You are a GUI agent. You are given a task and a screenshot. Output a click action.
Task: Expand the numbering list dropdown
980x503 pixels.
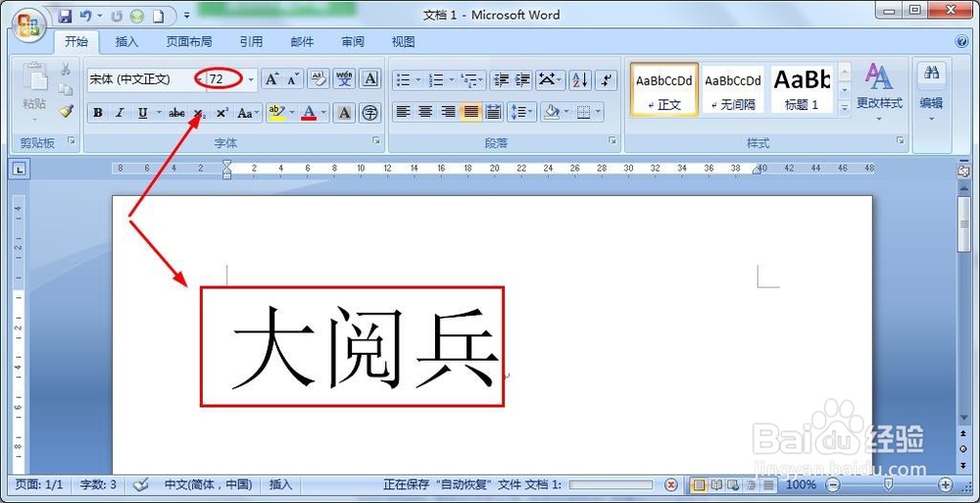451,79
